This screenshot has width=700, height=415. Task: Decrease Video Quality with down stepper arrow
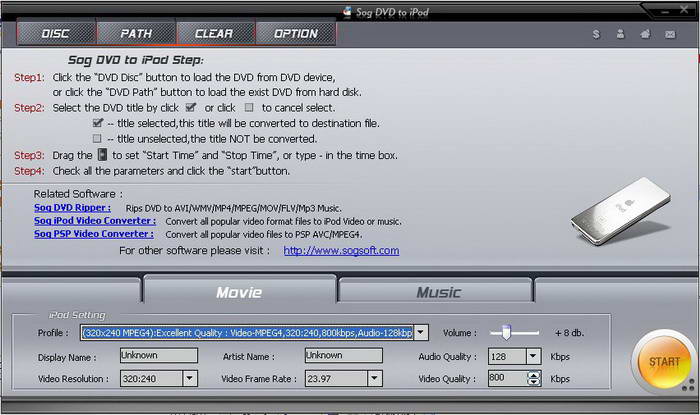533,382
